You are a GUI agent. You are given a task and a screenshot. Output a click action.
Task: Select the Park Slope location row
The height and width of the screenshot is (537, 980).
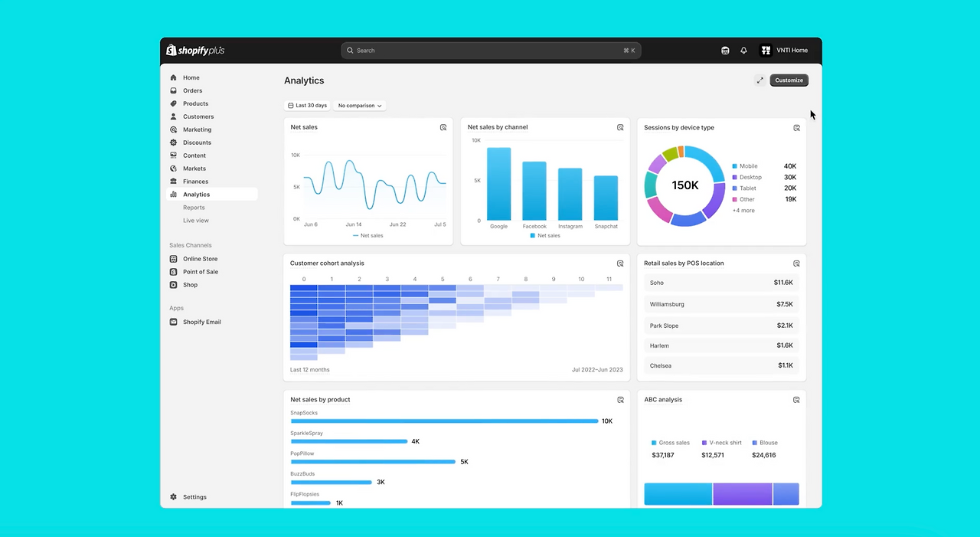721,326
